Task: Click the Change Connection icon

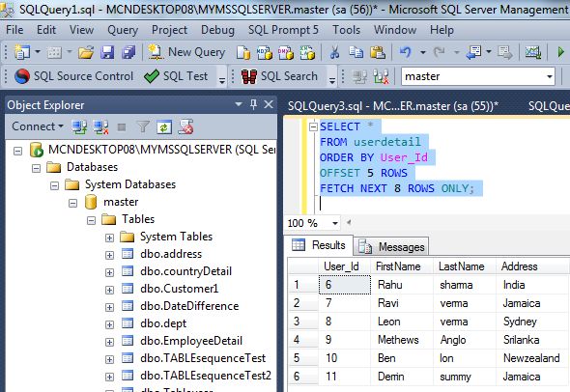Action: tap(381, 76)
